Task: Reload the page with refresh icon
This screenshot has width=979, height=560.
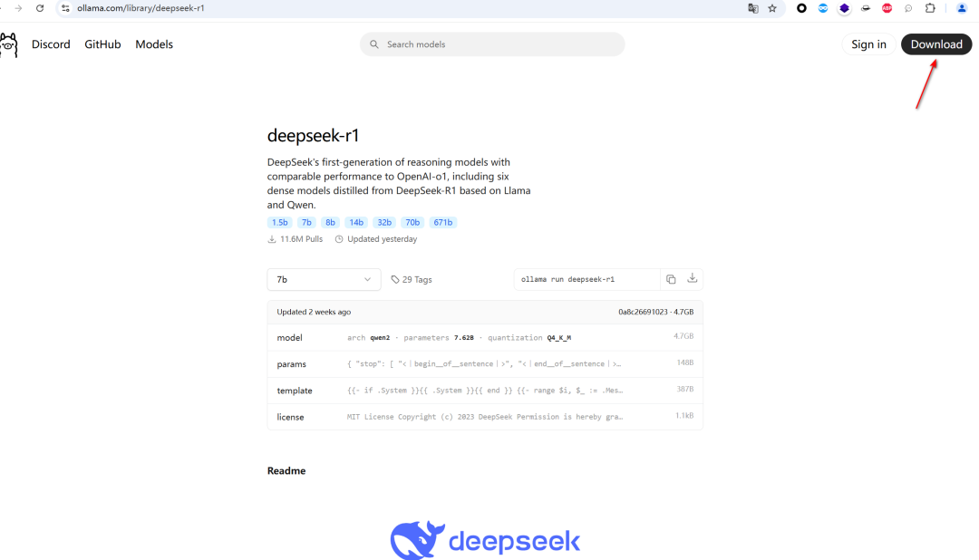Action: (40, 8)
